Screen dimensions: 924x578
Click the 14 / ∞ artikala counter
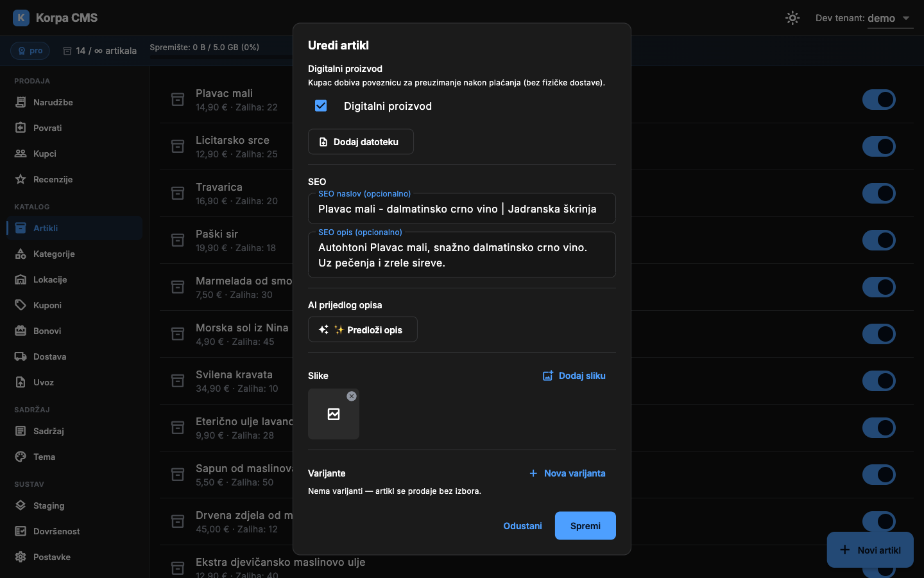[x=100, y=51]
